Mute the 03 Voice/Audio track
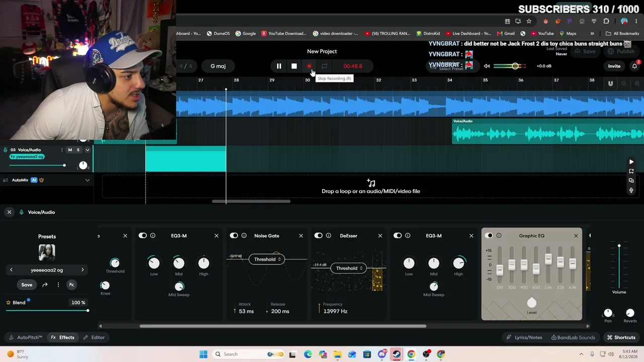The width and height of the screenshot is (644, 362). click(x=70, y=150)
